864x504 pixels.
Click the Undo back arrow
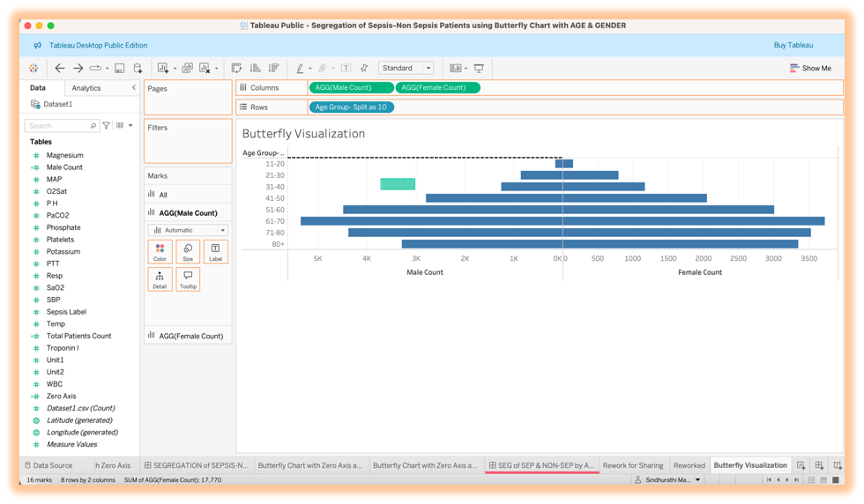click(60, 69)
